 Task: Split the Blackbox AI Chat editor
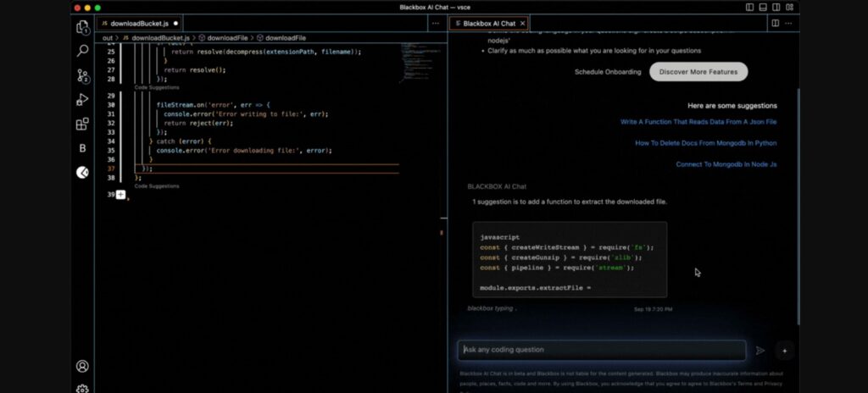pyautogui.click(x=776, y=23)
